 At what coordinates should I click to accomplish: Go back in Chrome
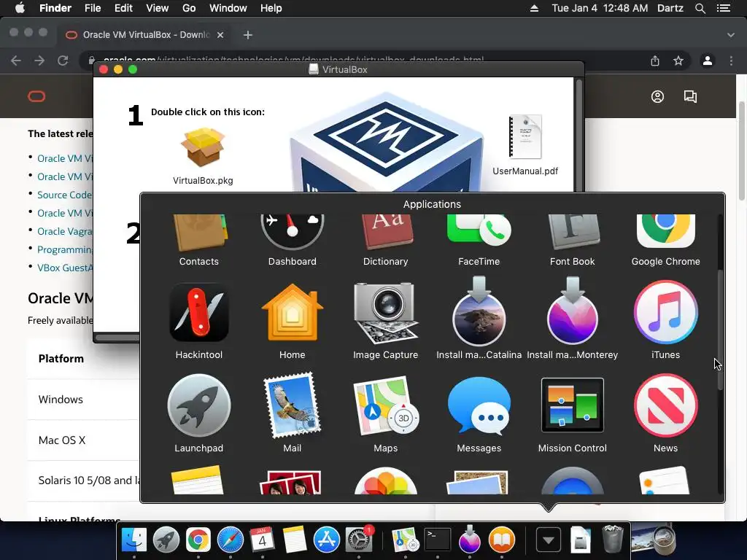coord(16,61)
